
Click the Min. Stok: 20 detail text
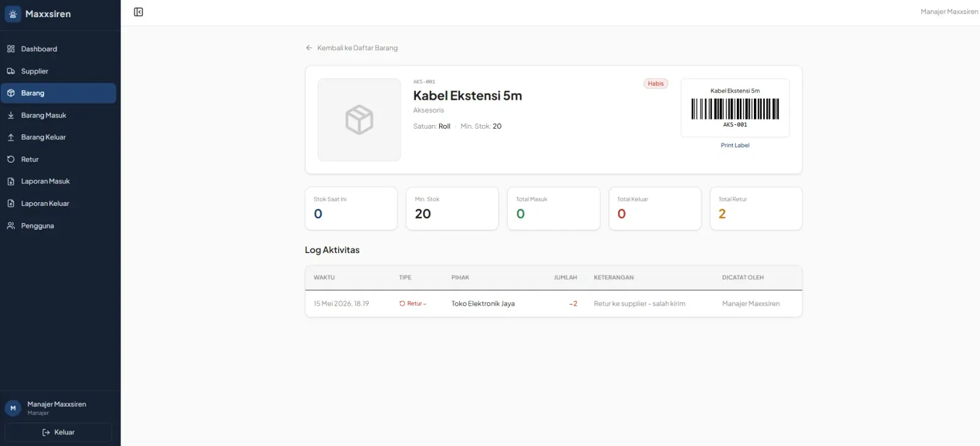481,126
